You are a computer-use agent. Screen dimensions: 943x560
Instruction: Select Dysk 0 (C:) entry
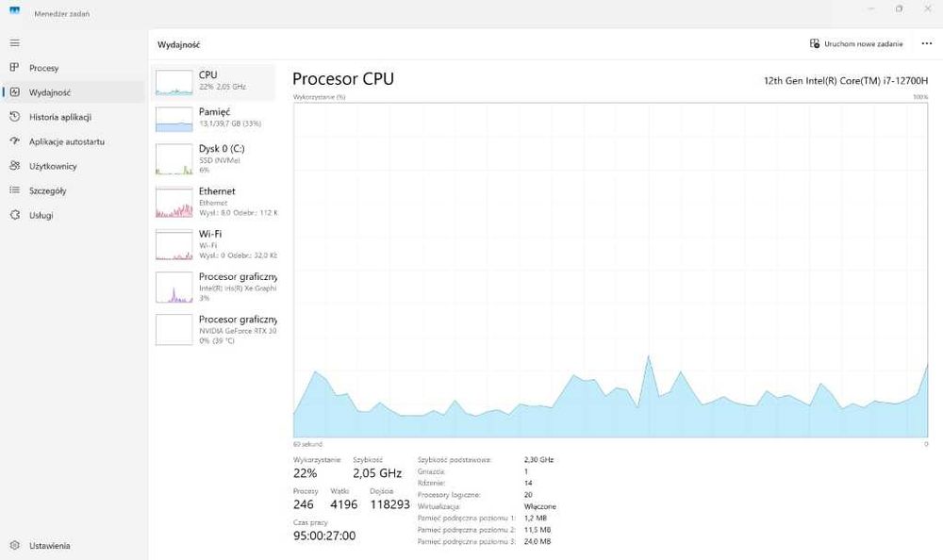coord(214,158)
